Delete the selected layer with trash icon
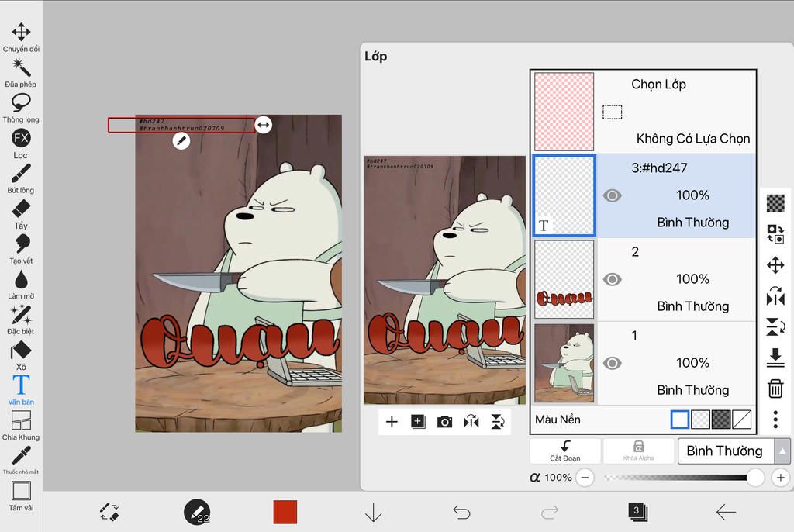Screen dimensions: 794x532 (x=775, y=389)
